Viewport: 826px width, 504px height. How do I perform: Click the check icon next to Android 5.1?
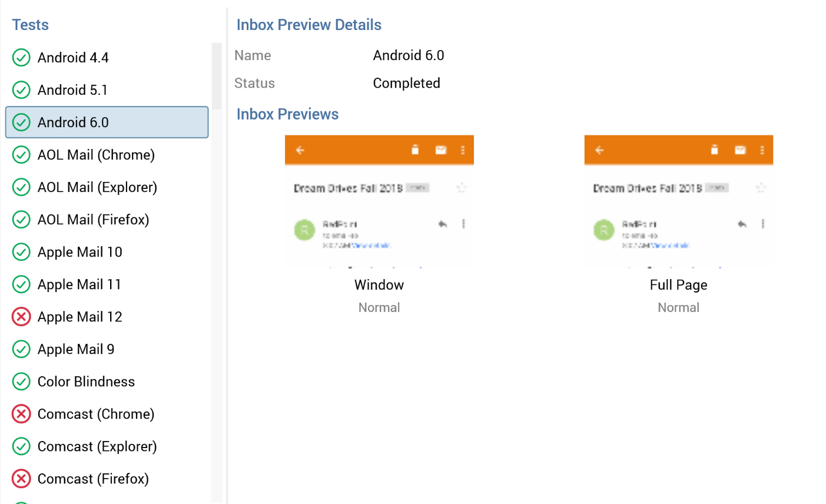[x=21, y=90]
